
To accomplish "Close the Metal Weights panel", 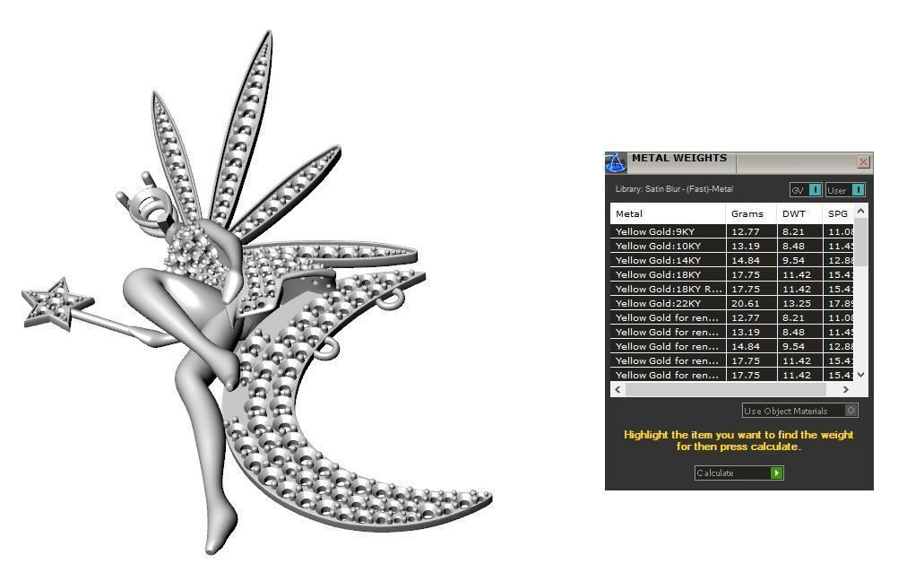I will [863, 162].
